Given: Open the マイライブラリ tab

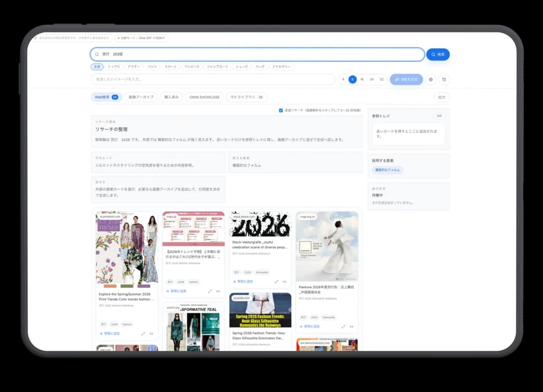Looking at the screenshot, I should pyautogui.click(x=246, y=97).
